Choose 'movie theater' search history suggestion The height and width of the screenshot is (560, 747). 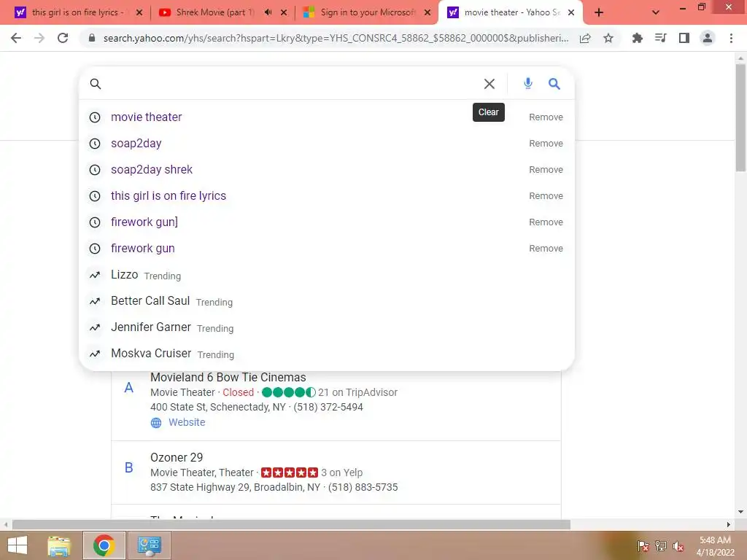[x=146, y=117]
